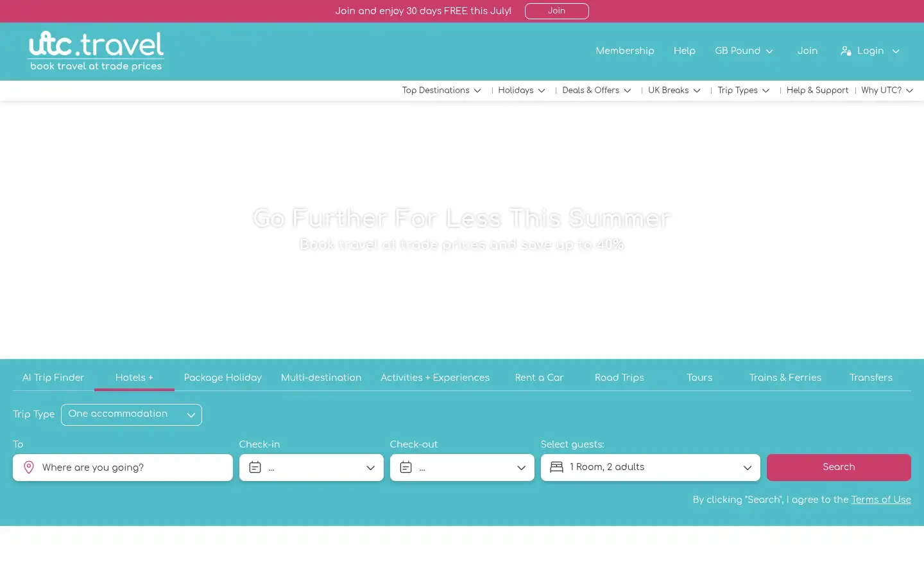Expand the Holidays menu
The height and width of the screenshot is (578, 924).
[522, 91]
